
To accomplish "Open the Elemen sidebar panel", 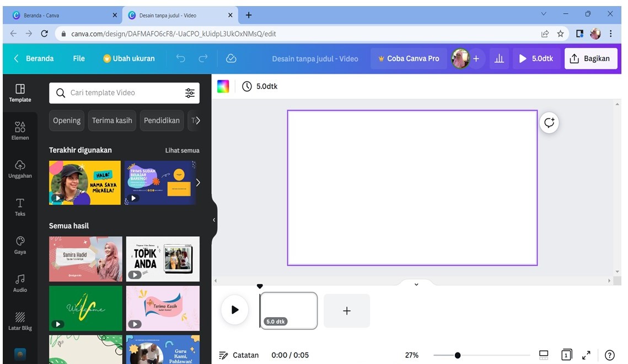I will [x=20, y=131].
